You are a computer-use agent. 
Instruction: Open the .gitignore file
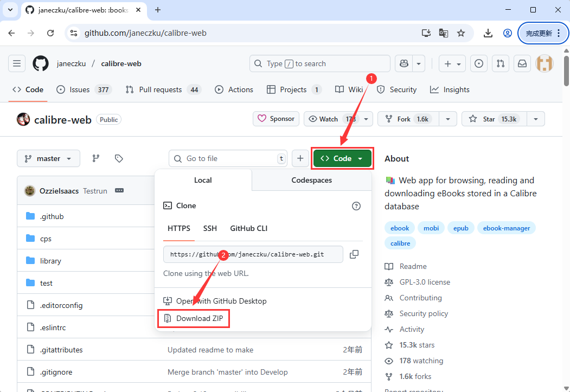pyautogui.click(x=56, y=372)
